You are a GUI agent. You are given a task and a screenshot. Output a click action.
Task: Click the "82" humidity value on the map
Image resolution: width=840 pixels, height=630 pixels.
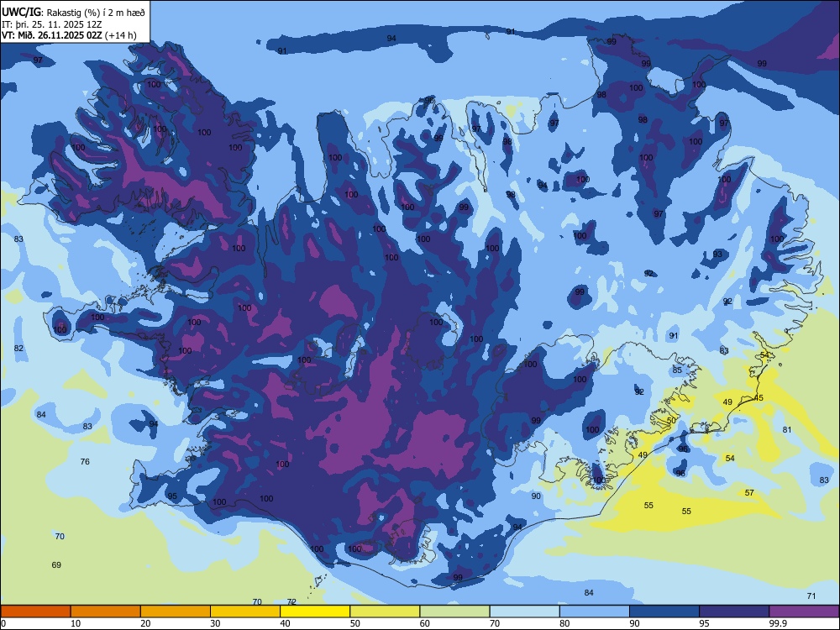click(x=18, y=349)
